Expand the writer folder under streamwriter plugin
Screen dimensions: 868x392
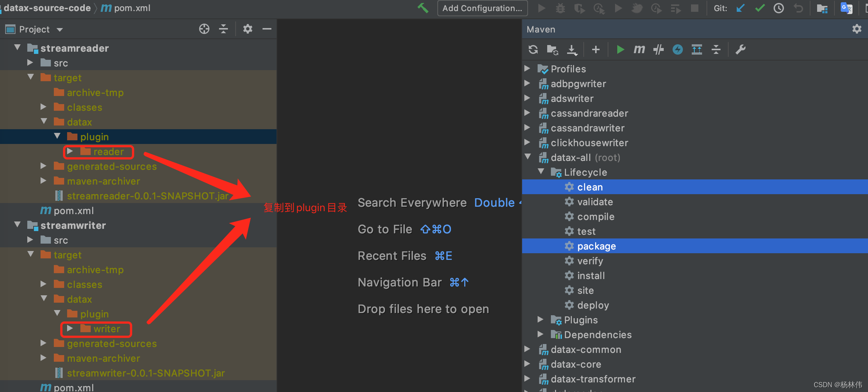point(70,329)
